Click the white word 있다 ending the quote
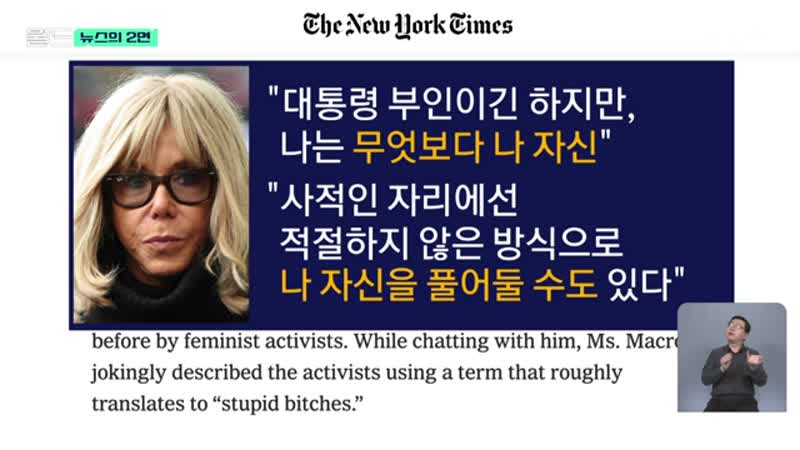 pos(640,285)
